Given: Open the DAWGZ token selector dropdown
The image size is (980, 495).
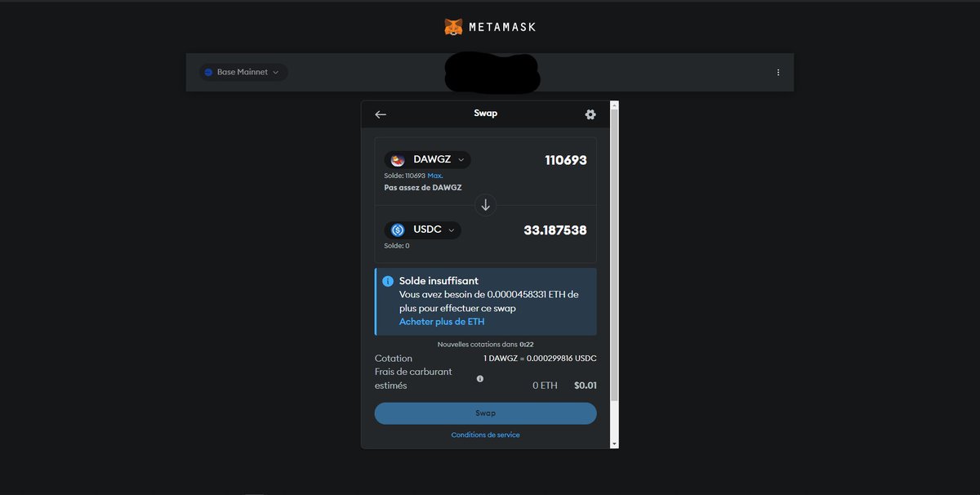Looking at the screenshot, I should (x=427, y=160).
